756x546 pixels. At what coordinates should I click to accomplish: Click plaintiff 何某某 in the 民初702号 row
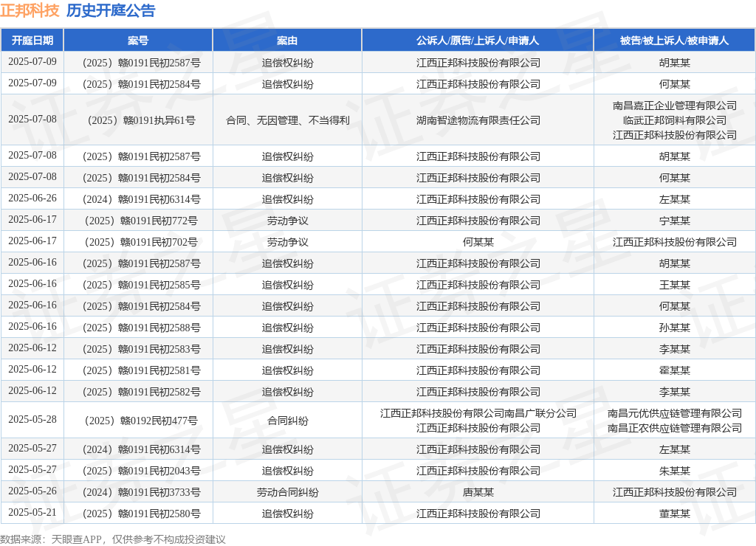(478, 242)
